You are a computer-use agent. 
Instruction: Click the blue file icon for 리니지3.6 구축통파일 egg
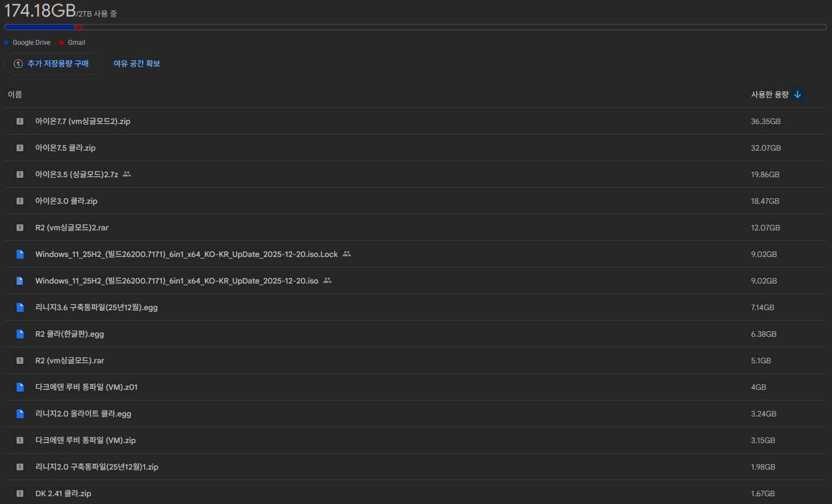(x=20, y=307)
